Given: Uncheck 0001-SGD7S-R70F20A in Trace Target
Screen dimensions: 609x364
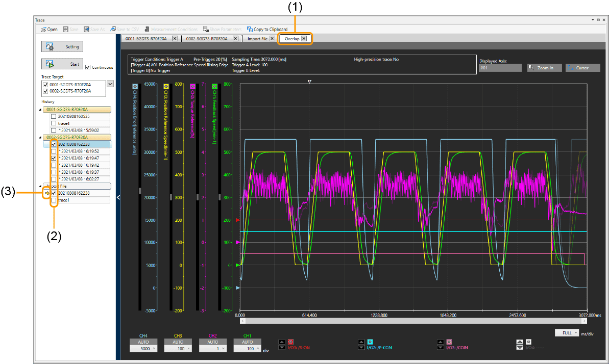Looking at the screenshot, I should [x=46, y=85].
